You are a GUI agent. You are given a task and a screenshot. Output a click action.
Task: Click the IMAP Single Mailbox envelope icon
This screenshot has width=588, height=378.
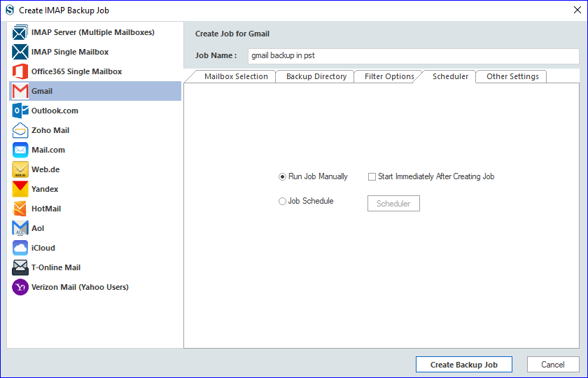20,52
